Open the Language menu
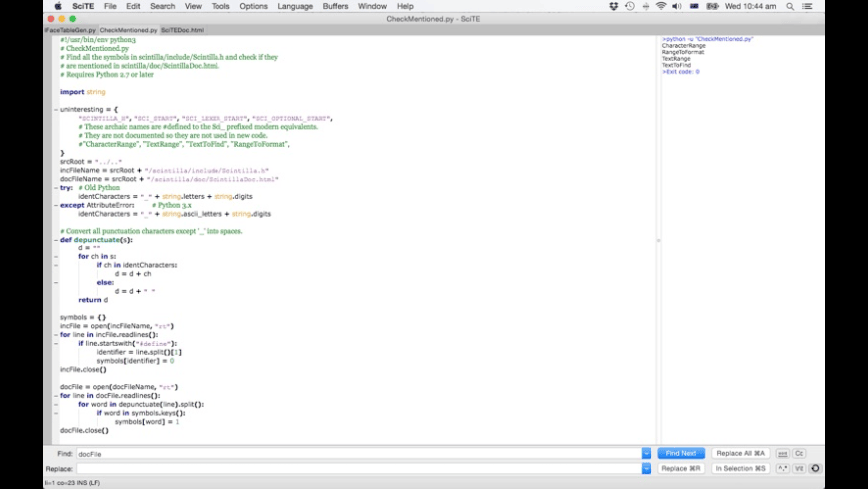 tap(295, 6)
